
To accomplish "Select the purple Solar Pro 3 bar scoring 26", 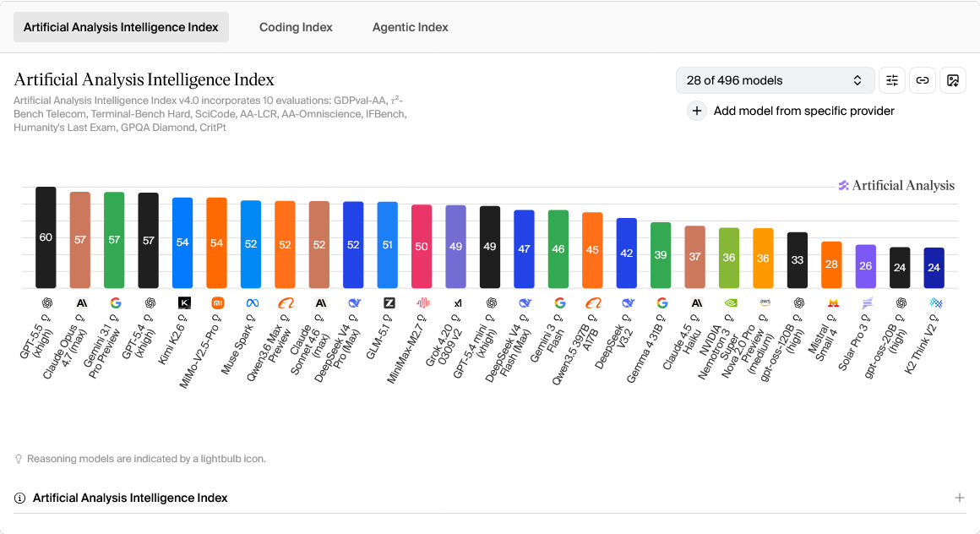I will (x=866, y=266).
